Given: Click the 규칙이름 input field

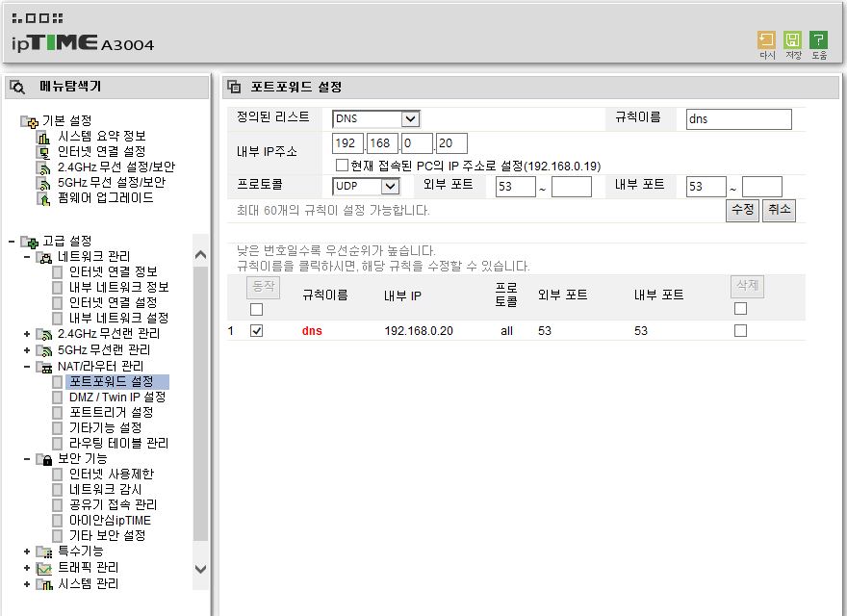Looking at the screenshot, I should [739, 119].
